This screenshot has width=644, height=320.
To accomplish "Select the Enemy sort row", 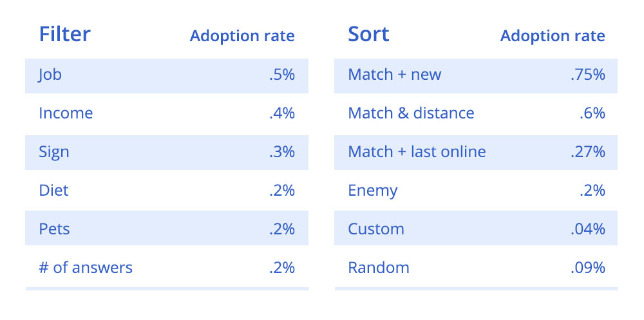I will coord(476,191).
